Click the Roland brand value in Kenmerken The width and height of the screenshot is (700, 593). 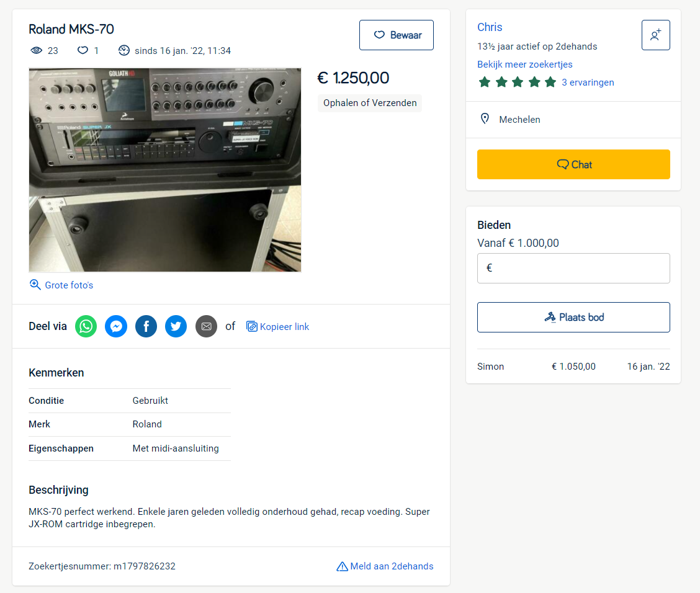(147, 424)
